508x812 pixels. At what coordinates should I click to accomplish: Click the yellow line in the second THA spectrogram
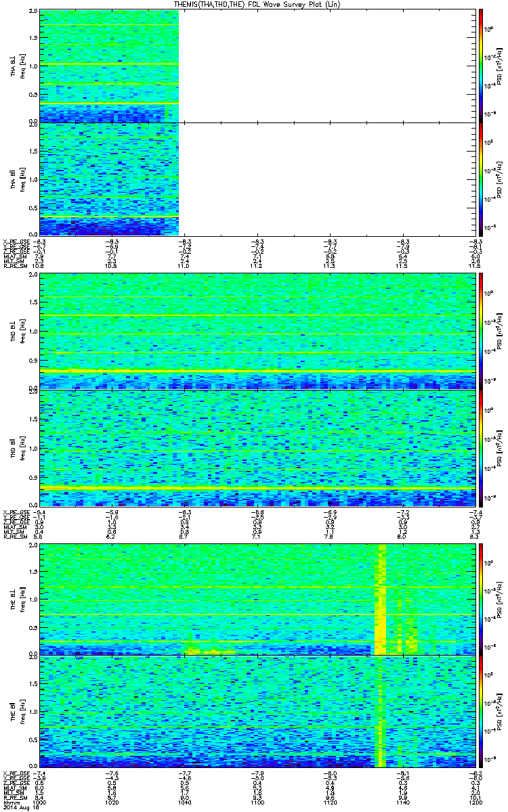pyautogui.click(x=108, y=217)
